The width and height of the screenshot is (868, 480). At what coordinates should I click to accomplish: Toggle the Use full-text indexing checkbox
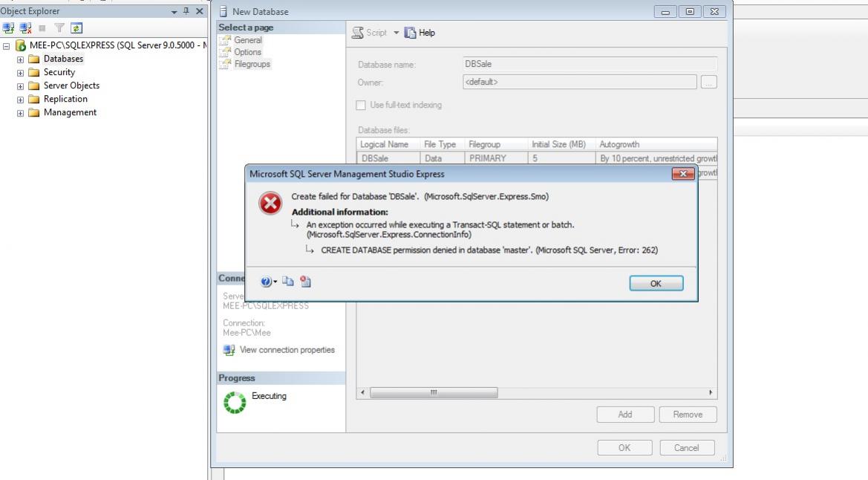point(361,106)
